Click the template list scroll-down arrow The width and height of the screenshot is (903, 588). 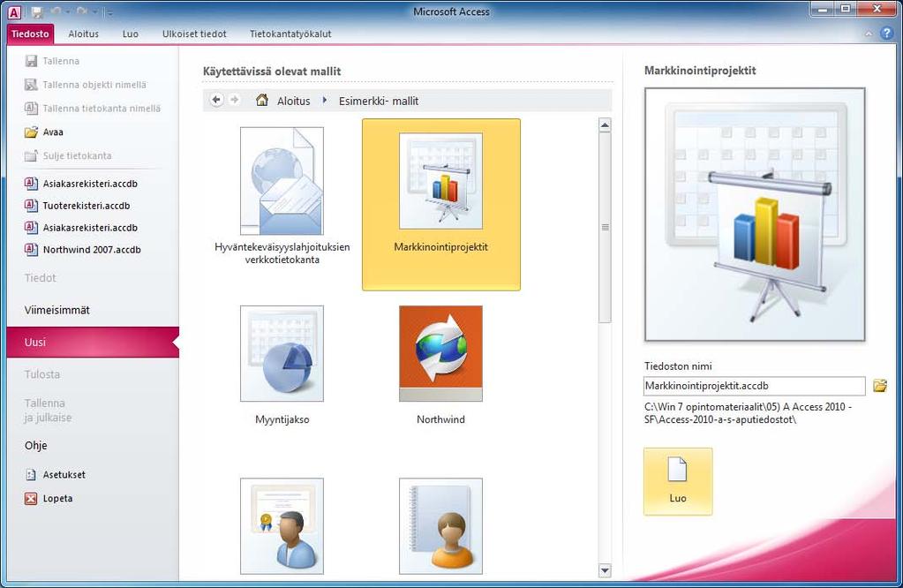tap(605, 570)
